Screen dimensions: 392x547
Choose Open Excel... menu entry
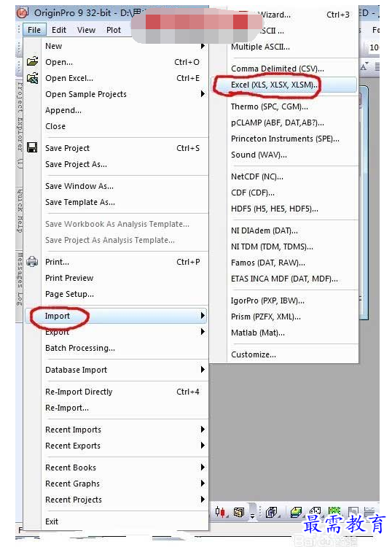coord(117,78)
